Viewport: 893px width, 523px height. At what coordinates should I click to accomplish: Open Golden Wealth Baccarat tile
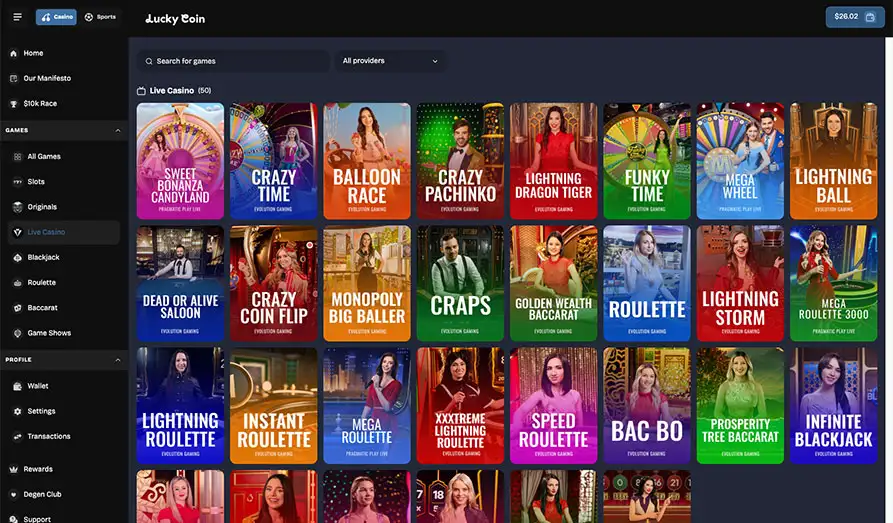[x=554, y=284]
